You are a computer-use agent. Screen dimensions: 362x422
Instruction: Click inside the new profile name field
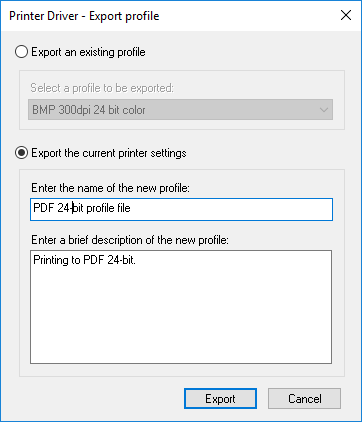pos(181,209)
